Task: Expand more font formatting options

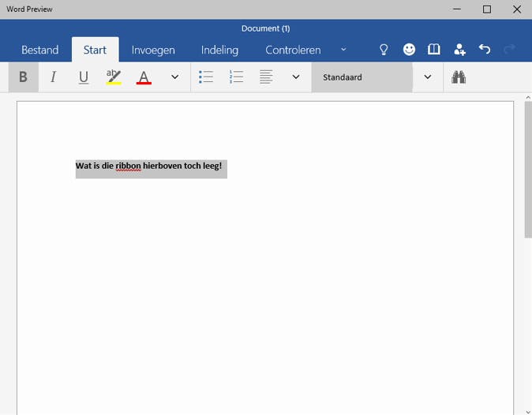Action: (174, 77)
